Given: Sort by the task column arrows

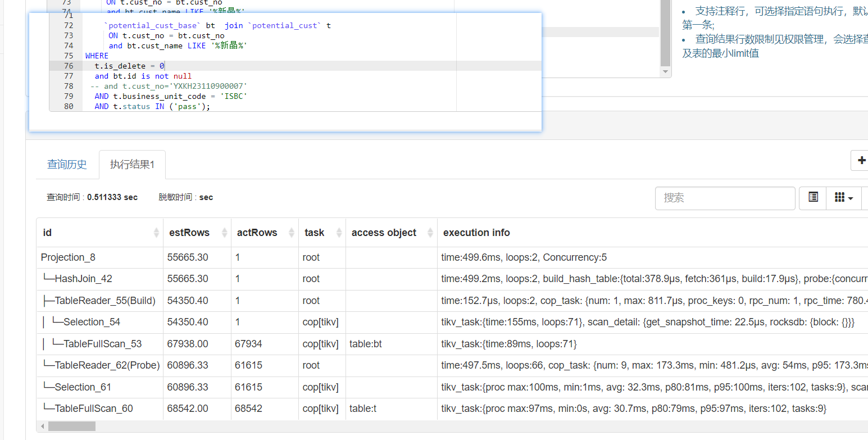Looking at the screenshot, I should (339, 233).
